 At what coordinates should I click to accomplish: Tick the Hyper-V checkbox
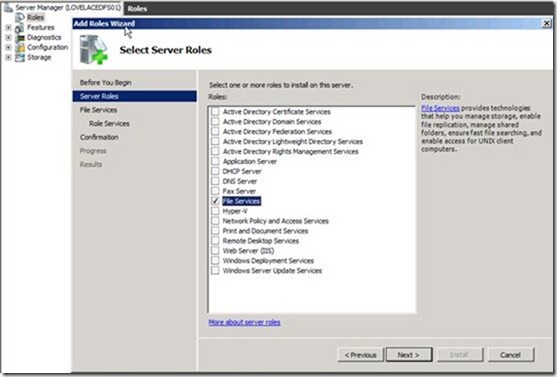(215, 211)
